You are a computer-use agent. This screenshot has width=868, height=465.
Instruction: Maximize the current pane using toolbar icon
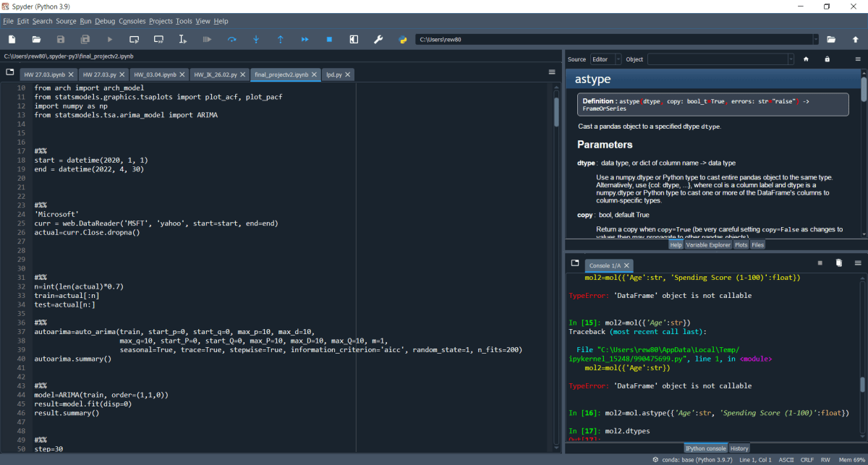pyautogui.click(x=354, y=39)
